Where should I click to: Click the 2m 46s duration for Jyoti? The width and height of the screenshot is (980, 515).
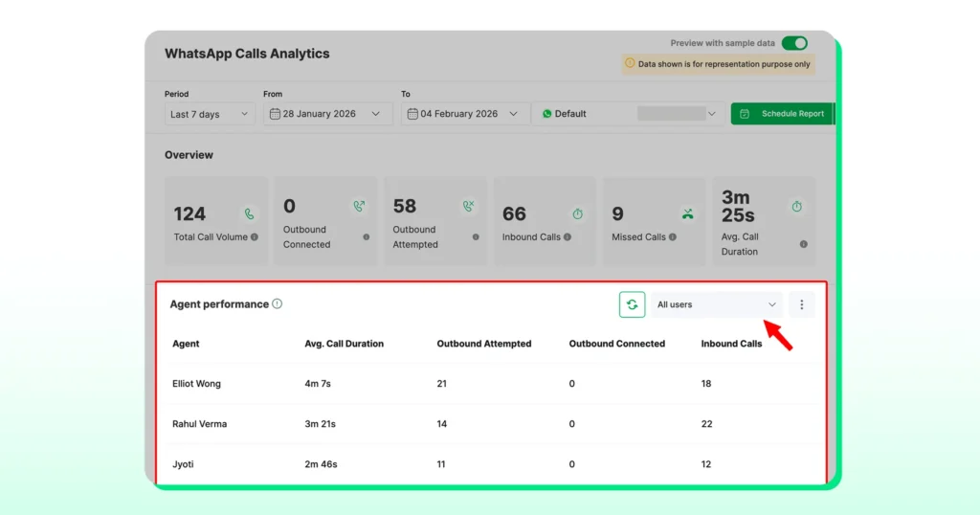click(321, 463)
